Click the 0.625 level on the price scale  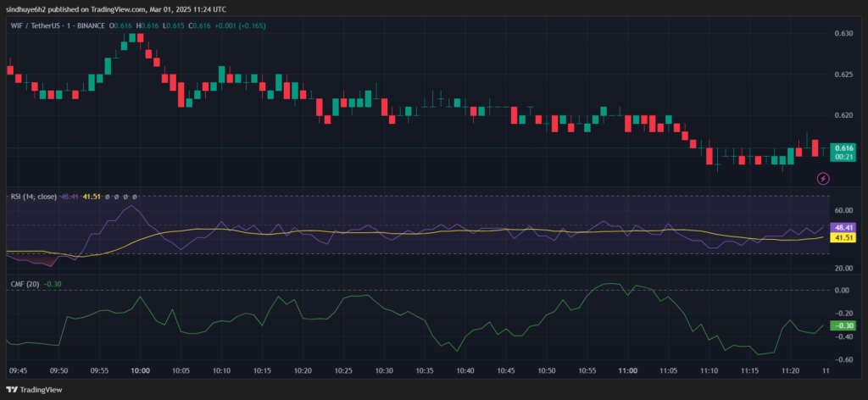point(844,75)
